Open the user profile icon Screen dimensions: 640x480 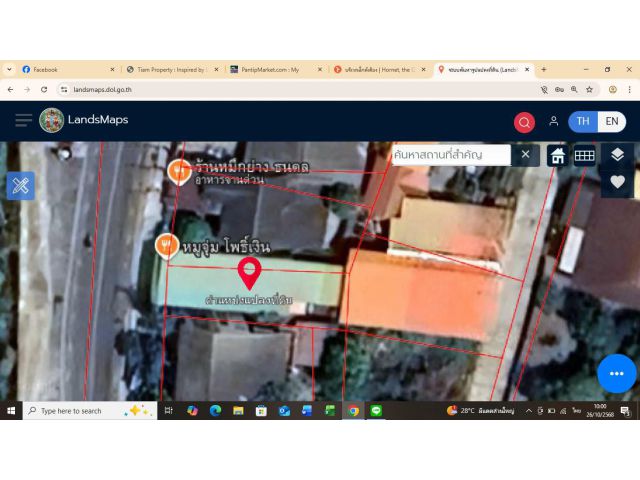click(553, 121)
